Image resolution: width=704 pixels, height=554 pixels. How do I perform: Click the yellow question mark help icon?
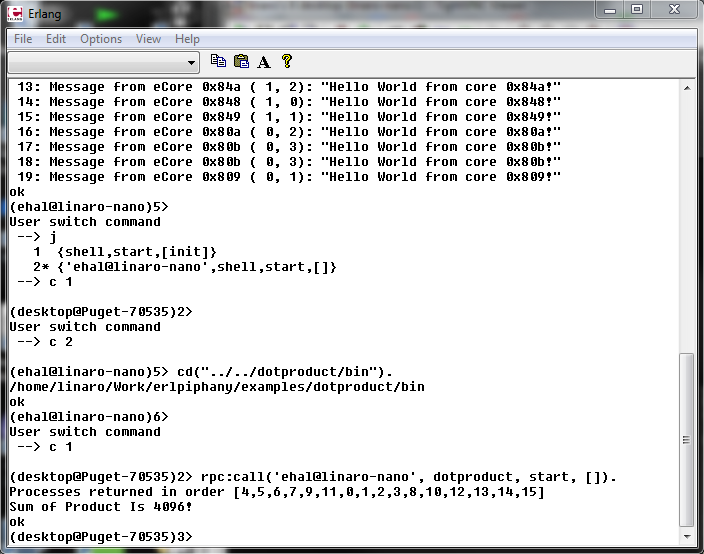(x=287, y=61)
